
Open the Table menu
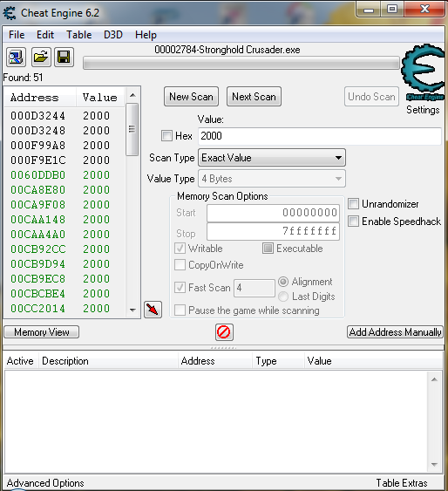pyautogui.click(x=78, y=35)
